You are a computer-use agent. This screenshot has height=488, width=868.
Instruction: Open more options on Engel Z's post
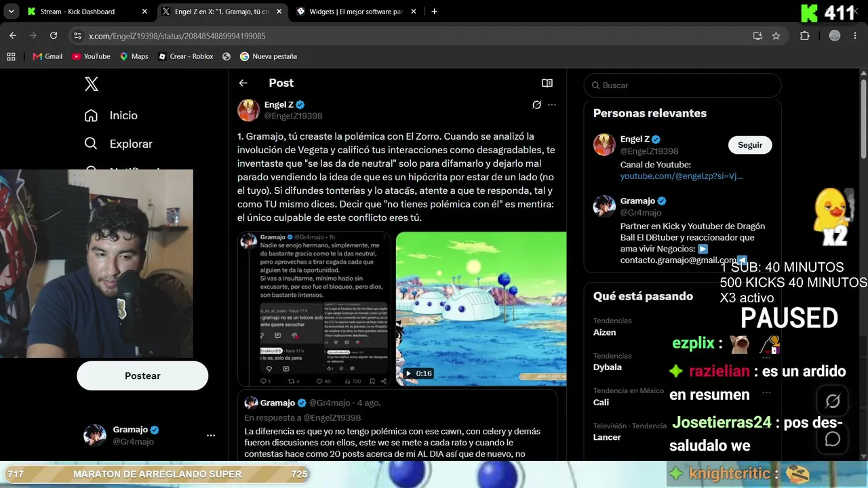click(552, 104)
